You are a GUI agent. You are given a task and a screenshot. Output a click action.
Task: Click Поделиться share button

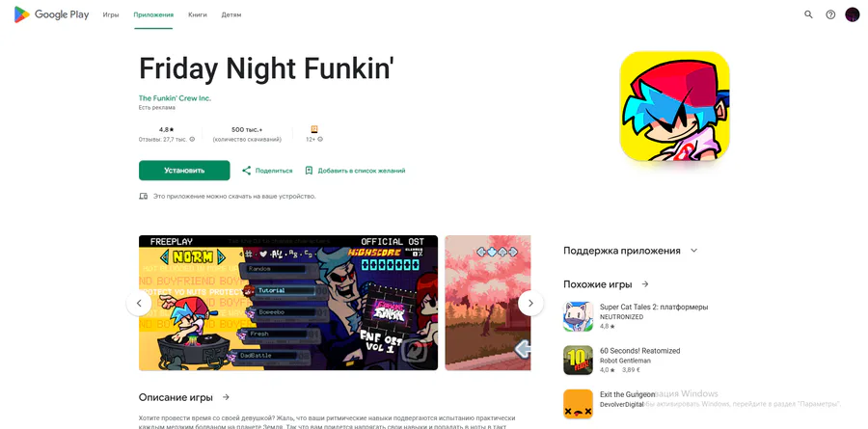(267, 171)
